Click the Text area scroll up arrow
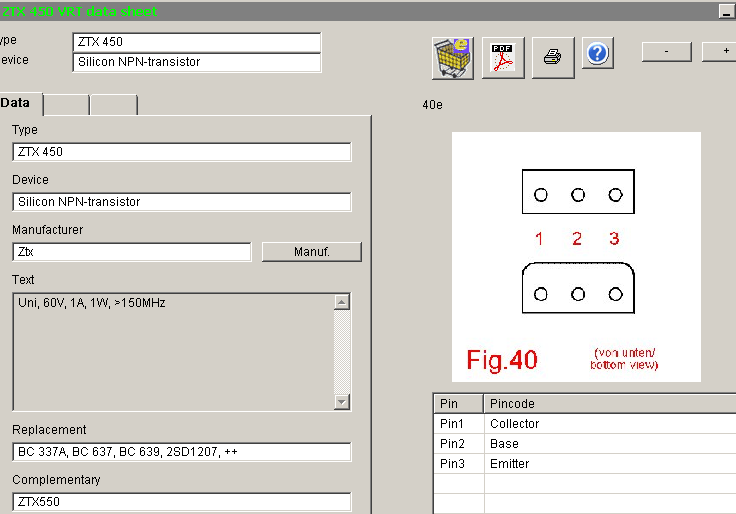The height and width of the screenshot is (514, 736). pyautogui.click(x=342, y=302)
